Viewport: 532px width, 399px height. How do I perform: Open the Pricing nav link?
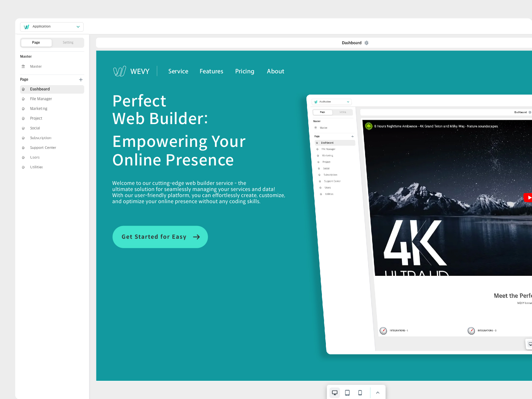point(244,71)
